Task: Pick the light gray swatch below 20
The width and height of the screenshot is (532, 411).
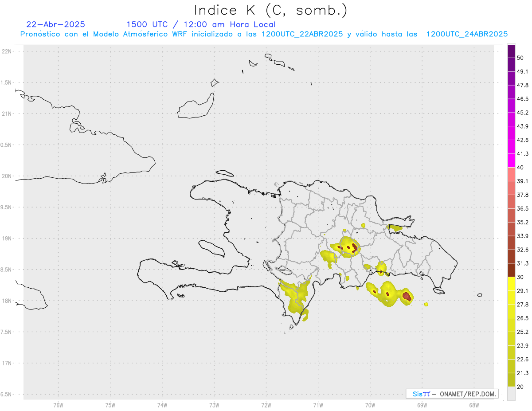Action: [x=511, y=394]
